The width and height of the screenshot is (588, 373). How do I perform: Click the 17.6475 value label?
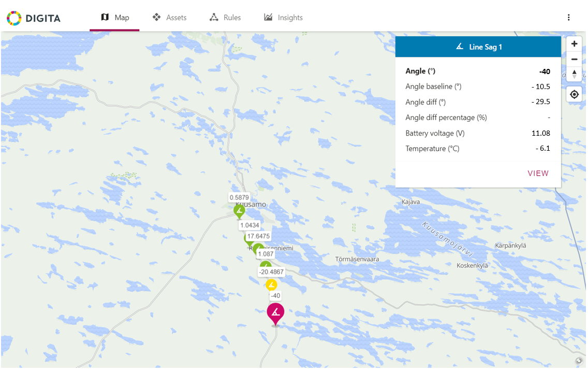pos(258,236)
